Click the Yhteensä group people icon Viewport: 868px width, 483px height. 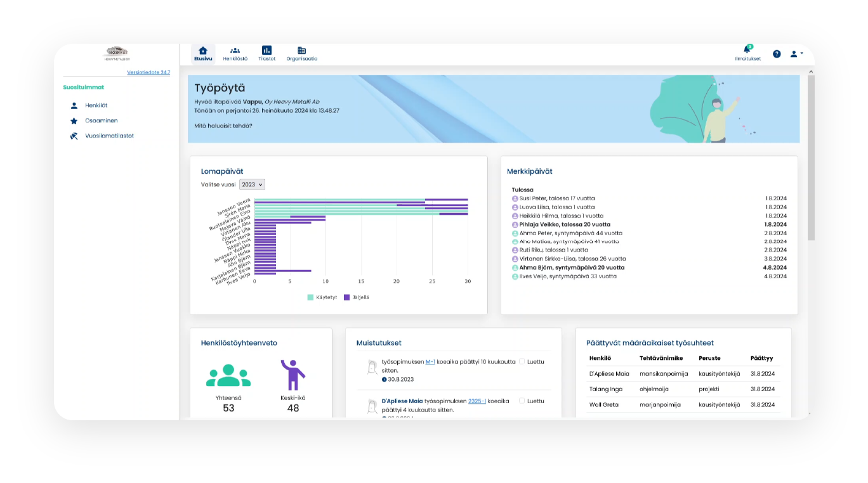(228, 375)
